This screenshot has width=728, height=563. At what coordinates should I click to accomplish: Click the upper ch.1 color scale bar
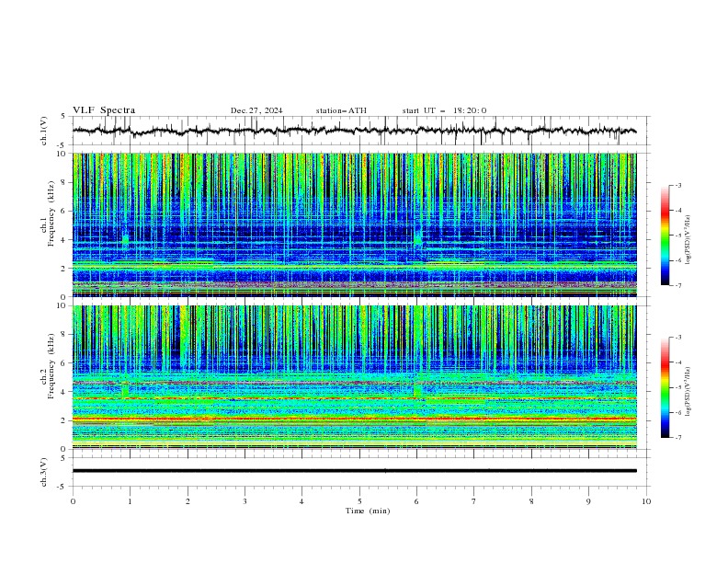(665, 236)
